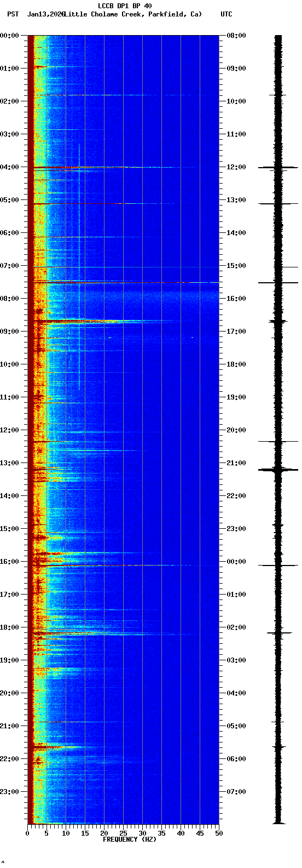Viewport: 302px width, 868px height.
Task: Click the PST time label '08:00'
Action: click(9, 299)
